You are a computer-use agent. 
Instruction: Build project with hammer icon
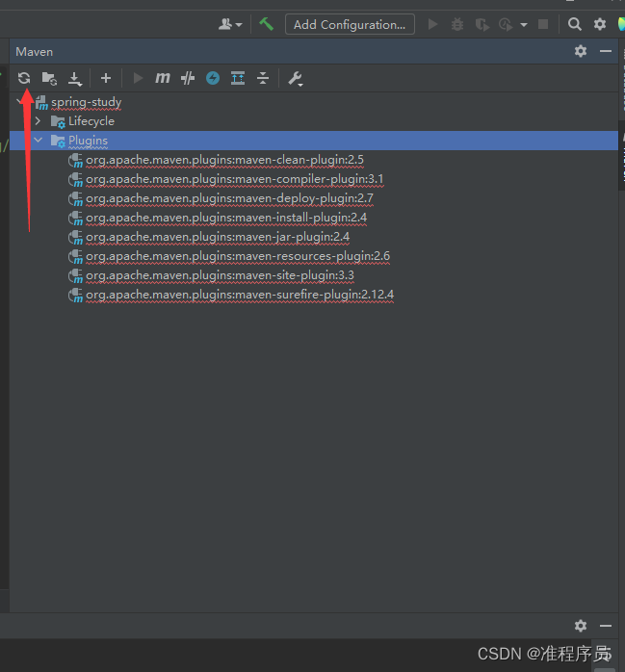point(266,24)
